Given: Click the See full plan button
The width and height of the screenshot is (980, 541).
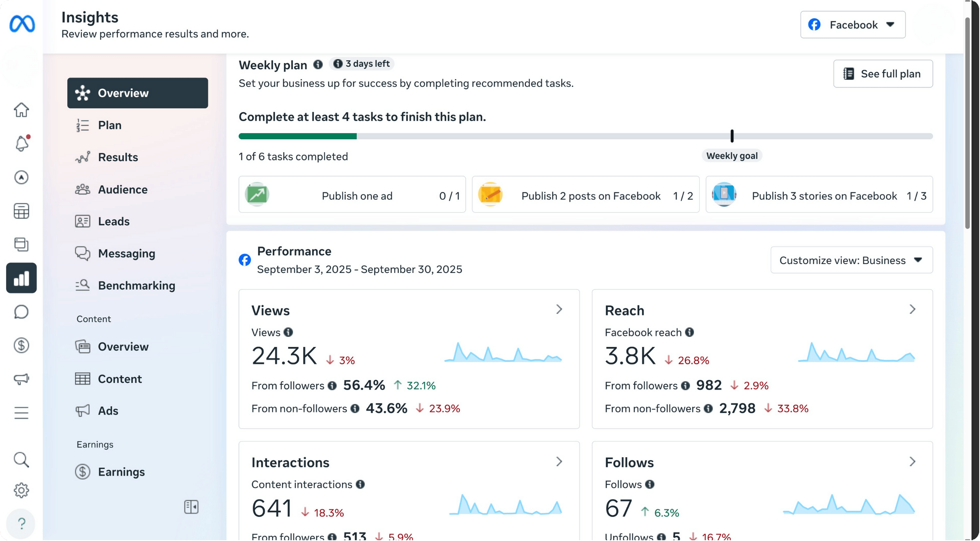Looking at the screenshot, I should 883,74.
